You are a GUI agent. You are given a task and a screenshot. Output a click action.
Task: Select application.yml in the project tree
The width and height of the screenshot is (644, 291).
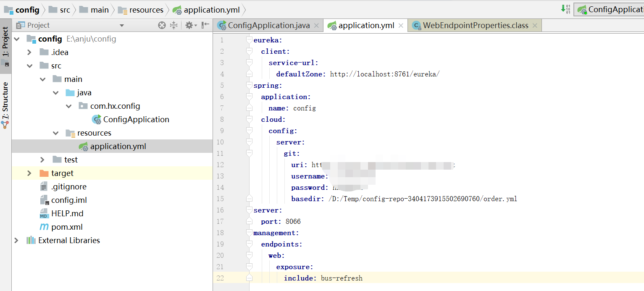(x=118, y=147)
